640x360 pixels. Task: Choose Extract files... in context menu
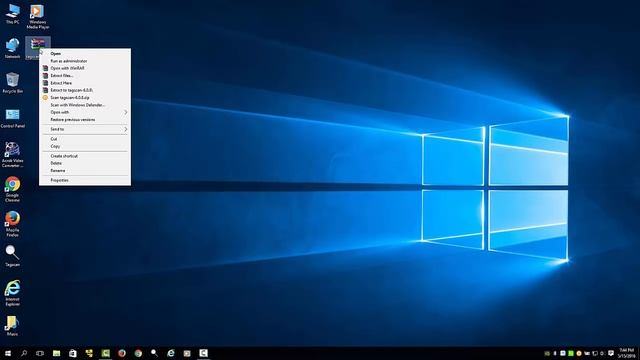(x=85, y=76)
